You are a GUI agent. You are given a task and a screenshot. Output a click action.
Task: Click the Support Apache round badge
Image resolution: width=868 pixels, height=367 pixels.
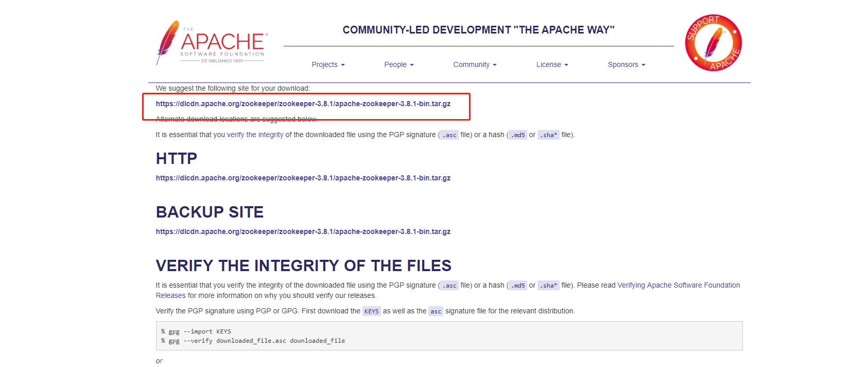point(713,43)
